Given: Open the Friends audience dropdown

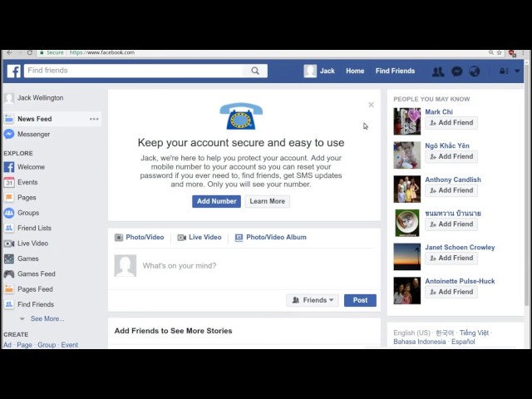Looking at the screenshot, I should [x=313, y=300].
